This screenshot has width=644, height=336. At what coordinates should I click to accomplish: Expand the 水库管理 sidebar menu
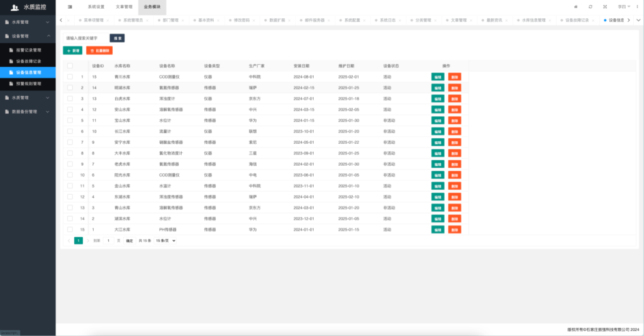click(28, 22)
